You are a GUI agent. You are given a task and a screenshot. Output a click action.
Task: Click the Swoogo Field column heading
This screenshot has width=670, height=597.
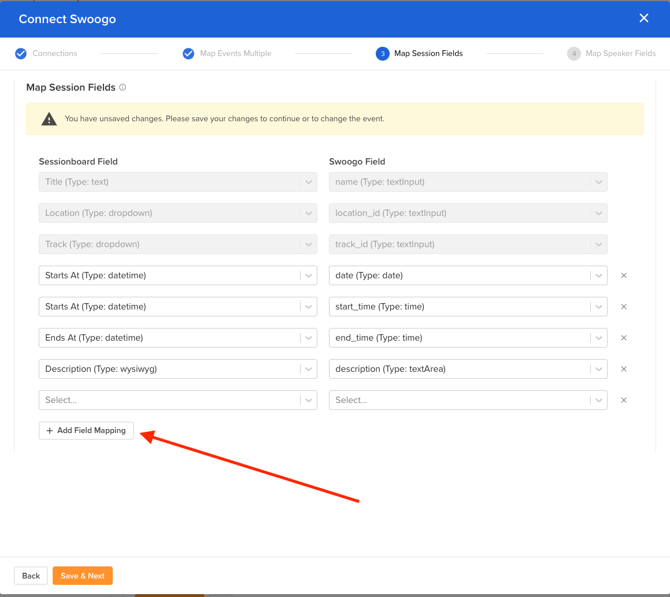(357, 162)
